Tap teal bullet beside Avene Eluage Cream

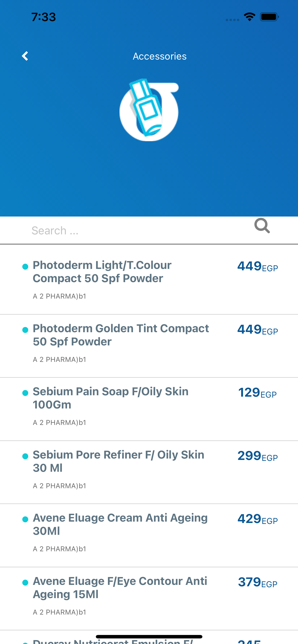25,519
